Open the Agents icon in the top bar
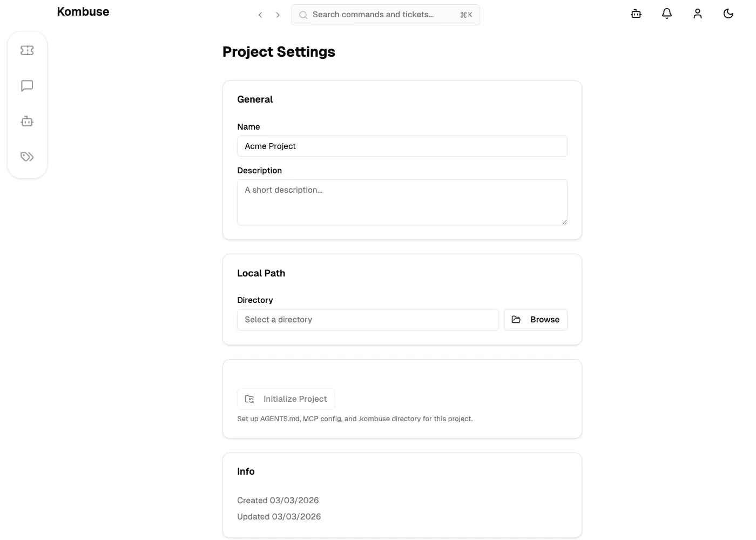Screen dimensions: 756x540 tap(636, 13)
